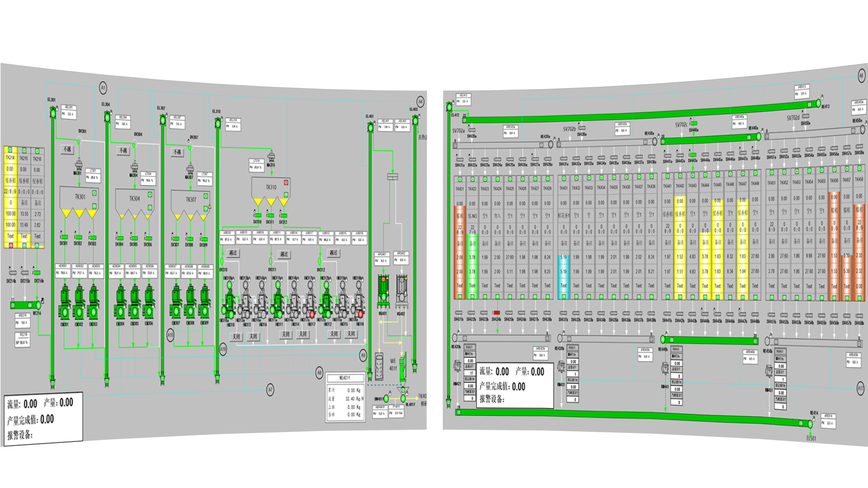Select the grey RG402 roller machine

[x=401, y=289]
